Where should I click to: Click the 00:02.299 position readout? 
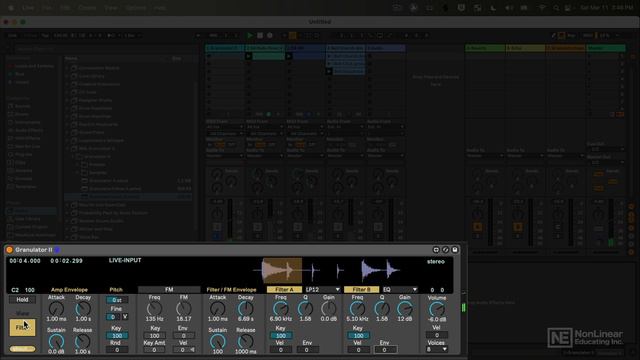67,261
